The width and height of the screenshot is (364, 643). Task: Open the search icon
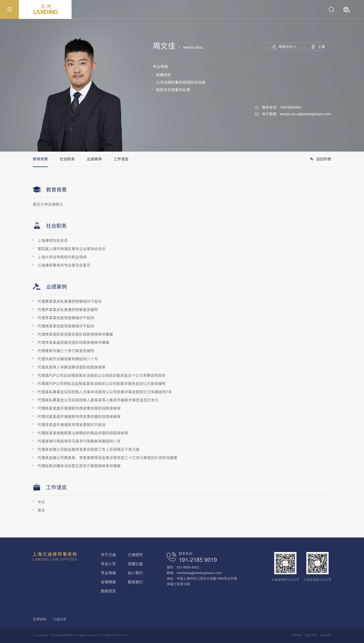pyautogui.click(x=331, y=9)
